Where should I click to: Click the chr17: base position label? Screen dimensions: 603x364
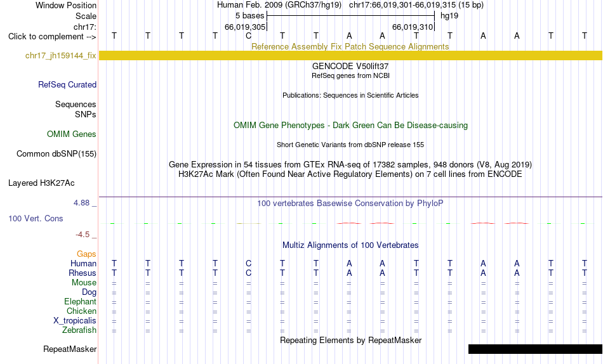click(85, 27)
